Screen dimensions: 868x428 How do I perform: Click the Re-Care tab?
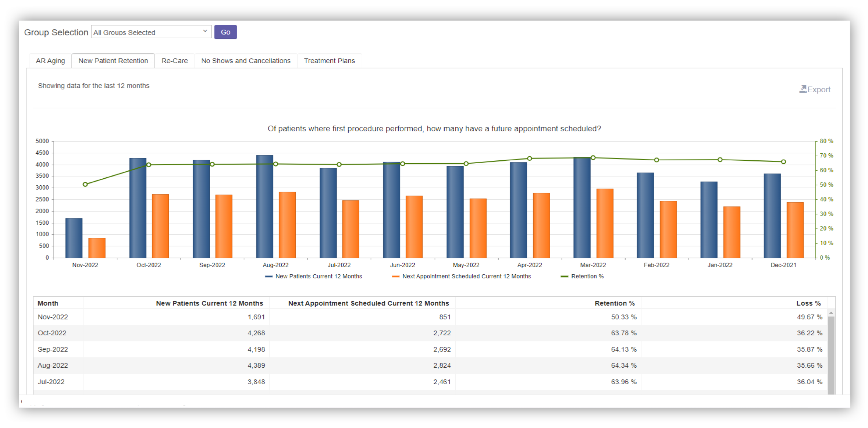click(174, 61)
